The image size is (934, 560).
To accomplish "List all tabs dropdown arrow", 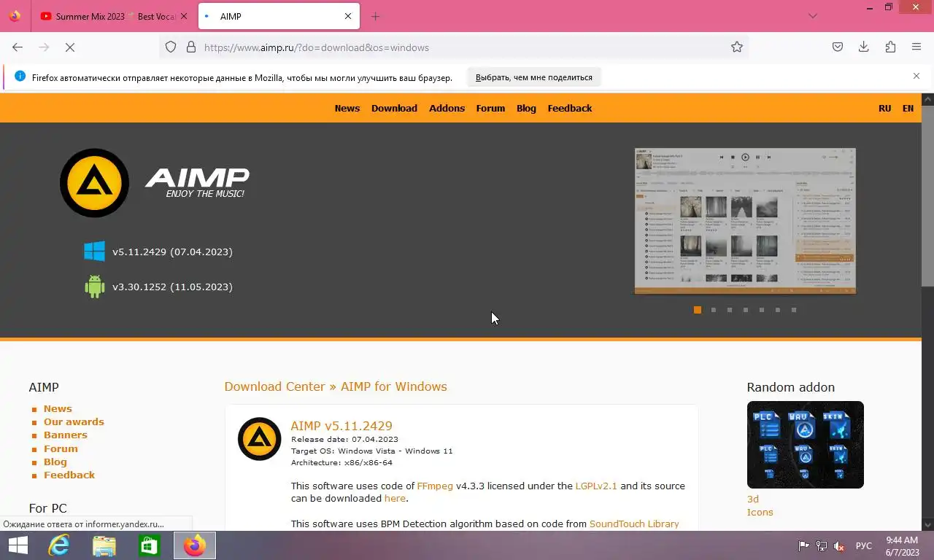I will (x=812, y=16).
